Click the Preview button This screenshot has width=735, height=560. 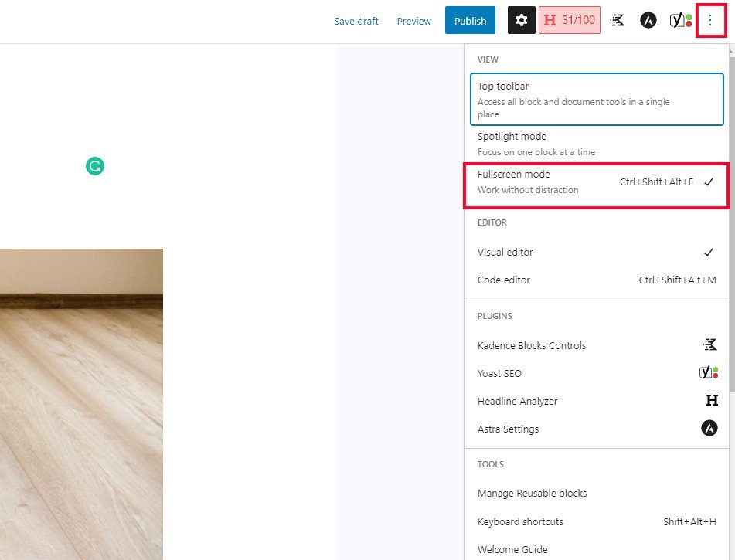414,22
